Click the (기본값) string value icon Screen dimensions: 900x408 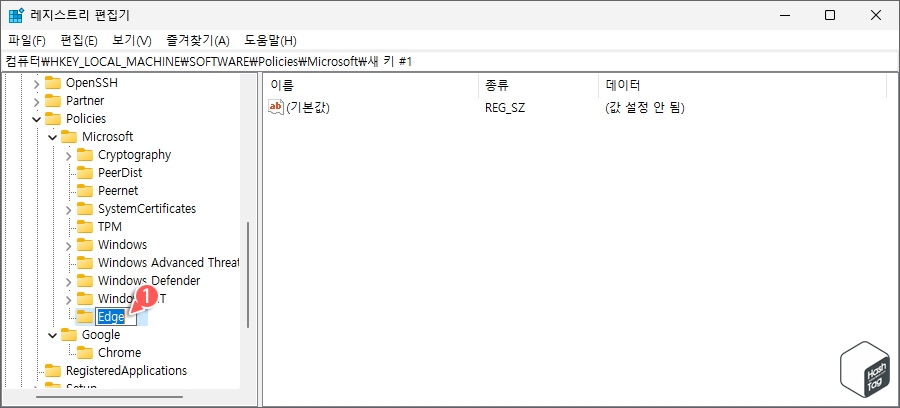point(276,107)
